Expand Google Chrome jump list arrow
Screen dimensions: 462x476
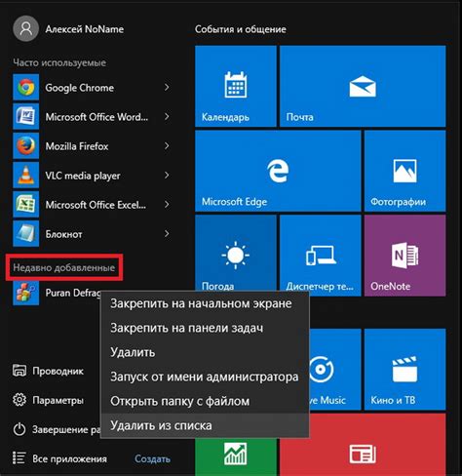[x=167, y=87]
